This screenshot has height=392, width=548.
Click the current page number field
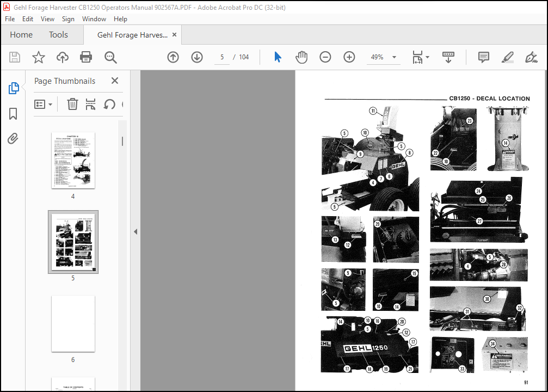[222, 57]
